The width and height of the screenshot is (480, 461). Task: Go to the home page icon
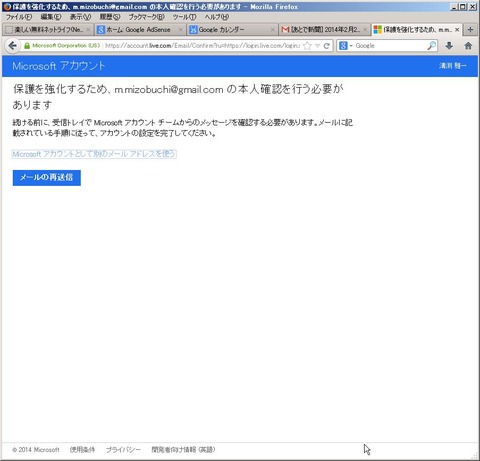point(468,46)
